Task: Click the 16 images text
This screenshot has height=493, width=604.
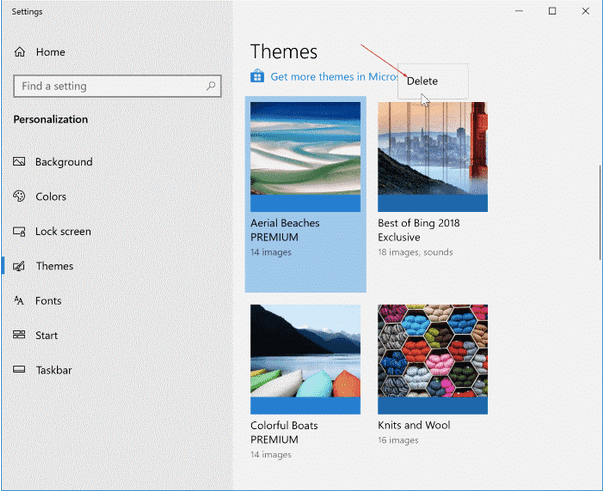Action: (398, 440)
